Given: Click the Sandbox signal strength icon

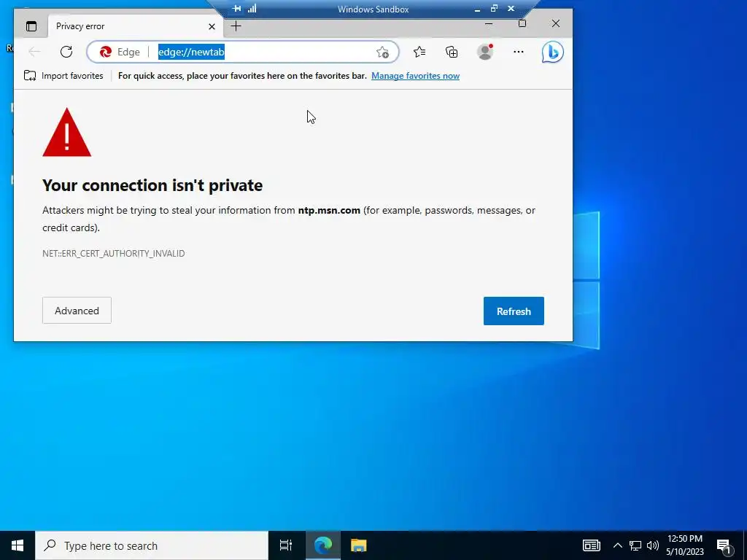Looking at the screenshot, I should point(252,8).
